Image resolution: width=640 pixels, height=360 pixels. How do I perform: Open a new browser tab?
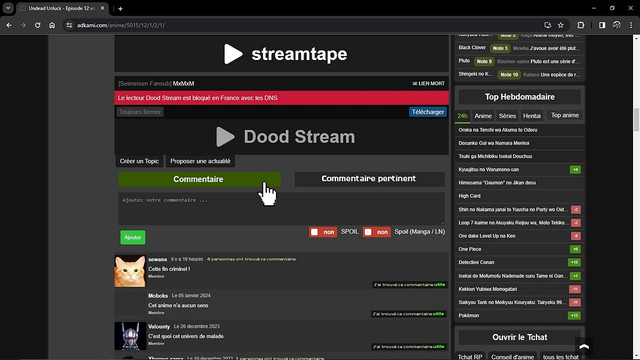[x=120, y=9]
